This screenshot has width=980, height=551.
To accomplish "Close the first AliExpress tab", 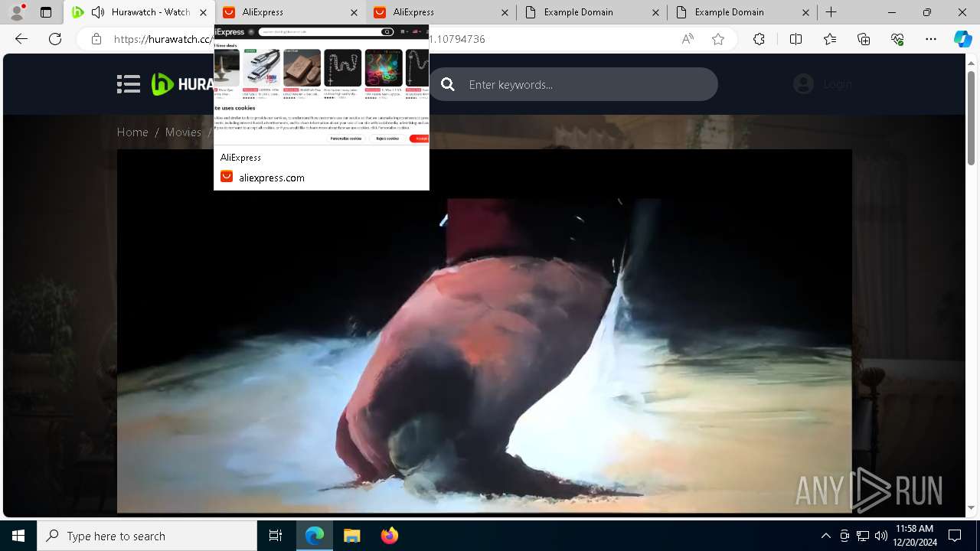I will [354, 12].
